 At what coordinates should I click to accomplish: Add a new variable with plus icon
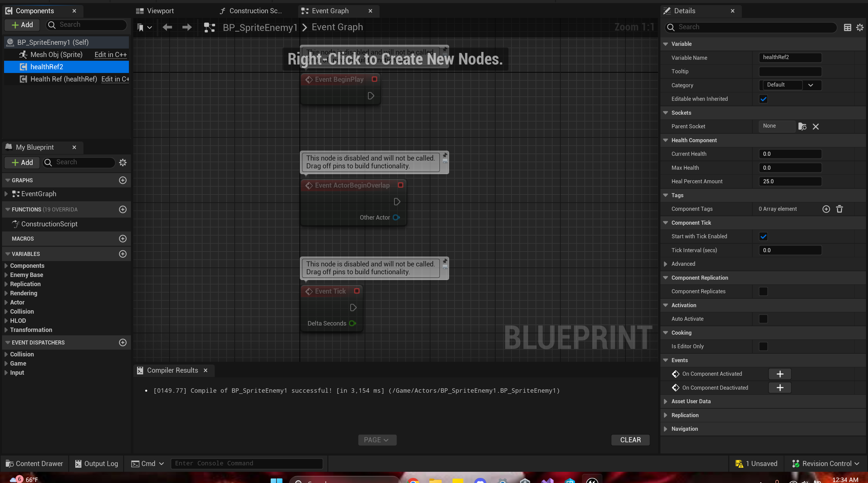(123, 254)
